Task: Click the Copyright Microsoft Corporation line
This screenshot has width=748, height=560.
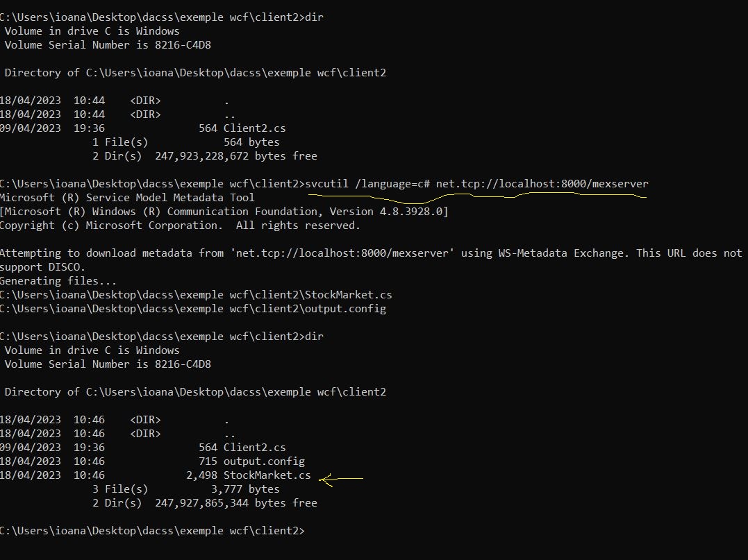Action: [180, 226]
